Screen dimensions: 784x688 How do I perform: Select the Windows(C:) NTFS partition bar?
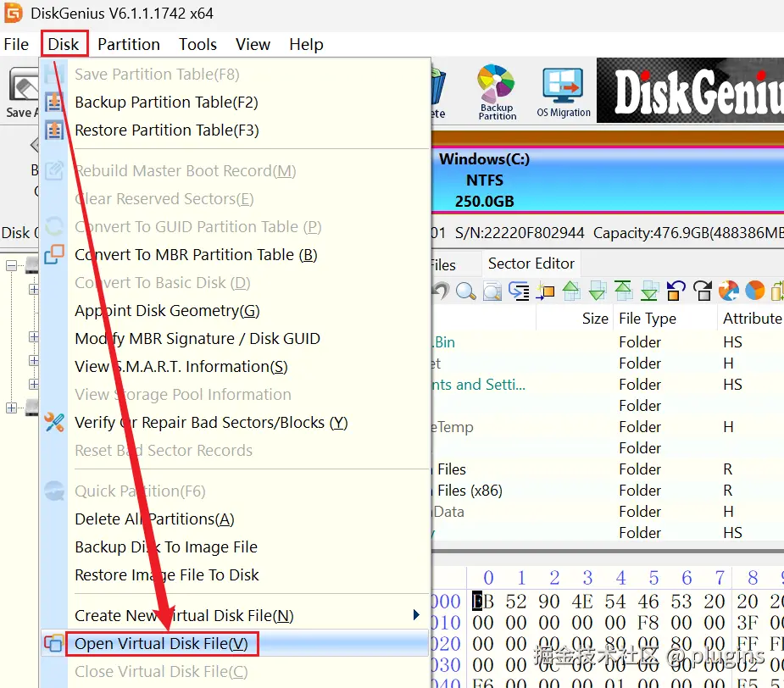click(608, 180)
